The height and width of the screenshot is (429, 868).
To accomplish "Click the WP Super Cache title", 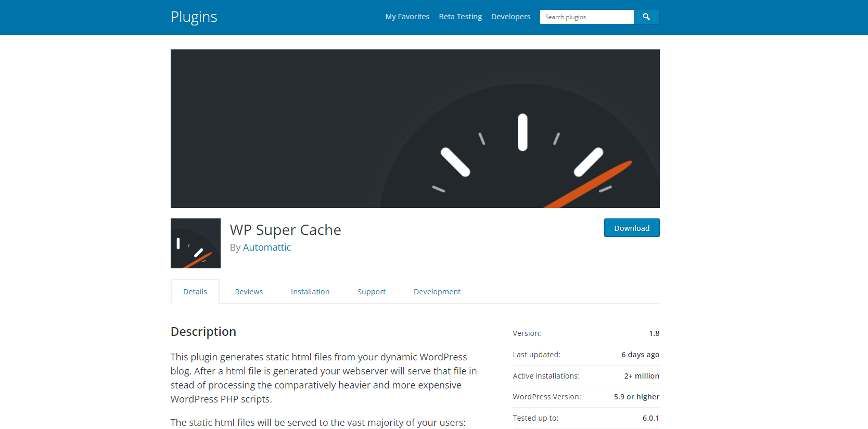I will coord(286,230).
